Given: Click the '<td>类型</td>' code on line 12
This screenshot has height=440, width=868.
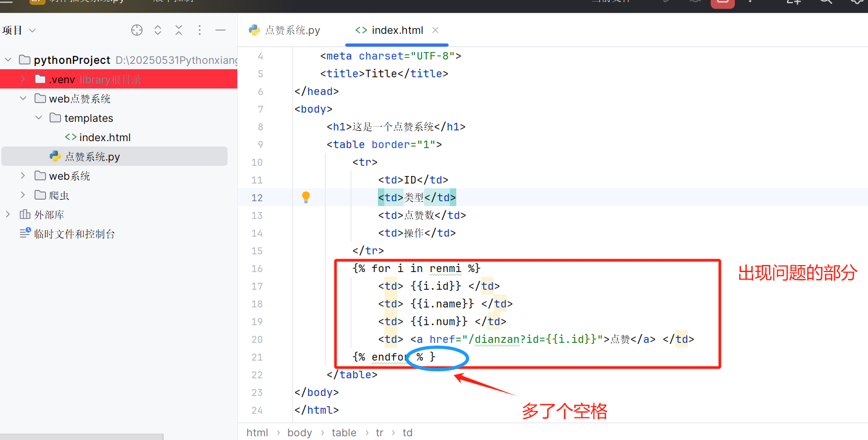Looking at the screenshot, I should [417, 197].
